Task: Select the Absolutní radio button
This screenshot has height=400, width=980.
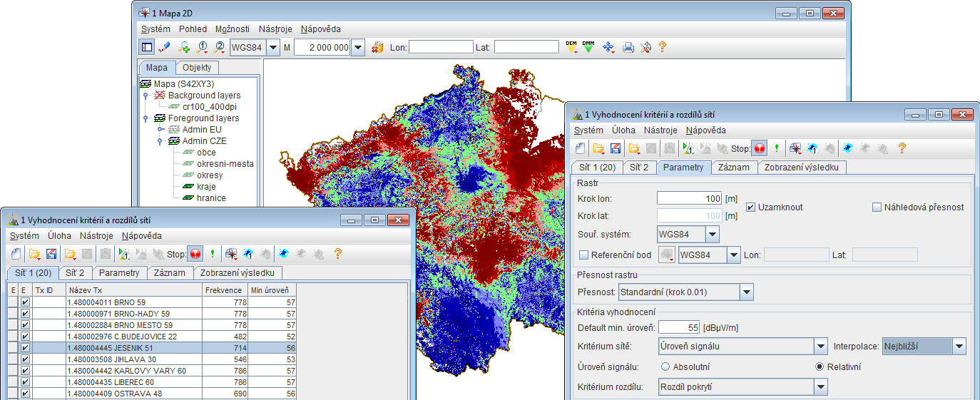Action: coord(665,367)
